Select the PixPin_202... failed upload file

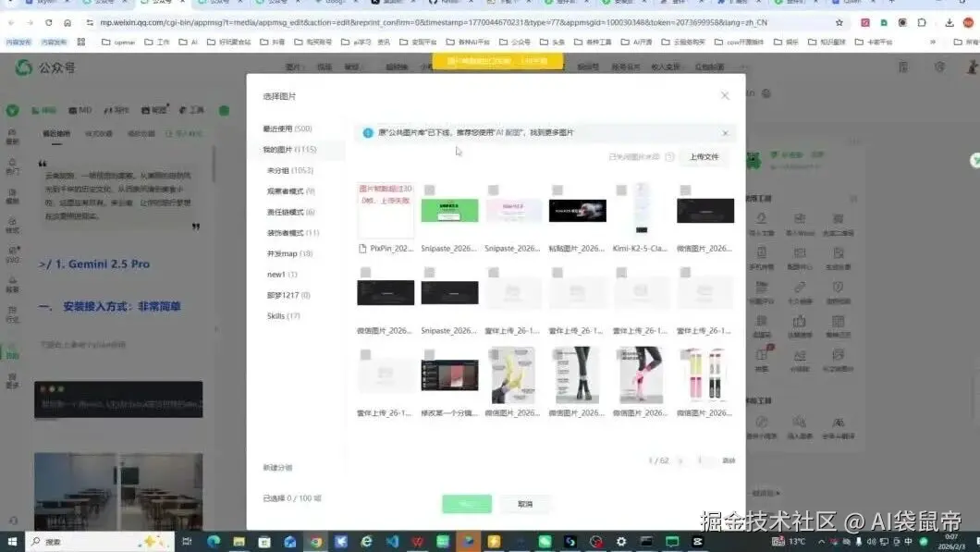point(386,211)
